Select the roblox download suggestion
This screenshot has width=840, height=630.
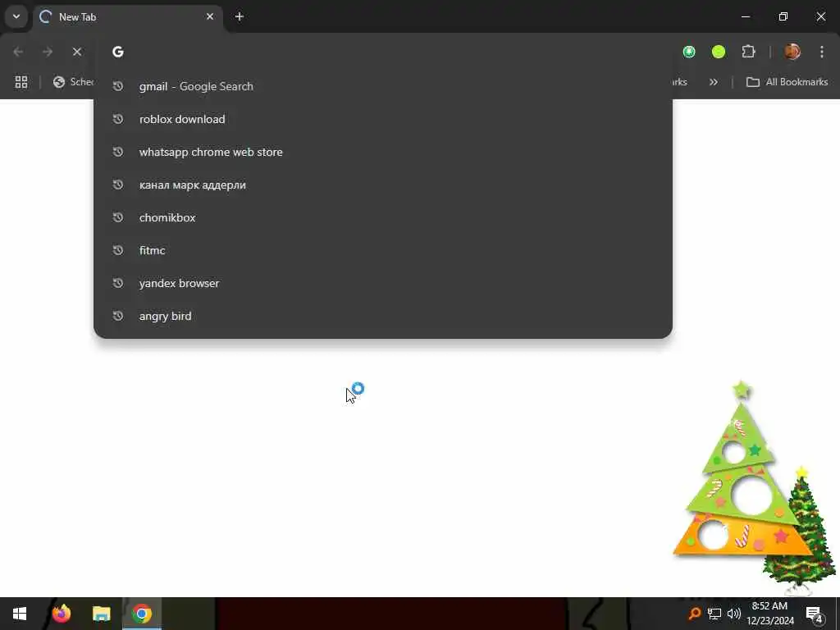pos(383,119)
